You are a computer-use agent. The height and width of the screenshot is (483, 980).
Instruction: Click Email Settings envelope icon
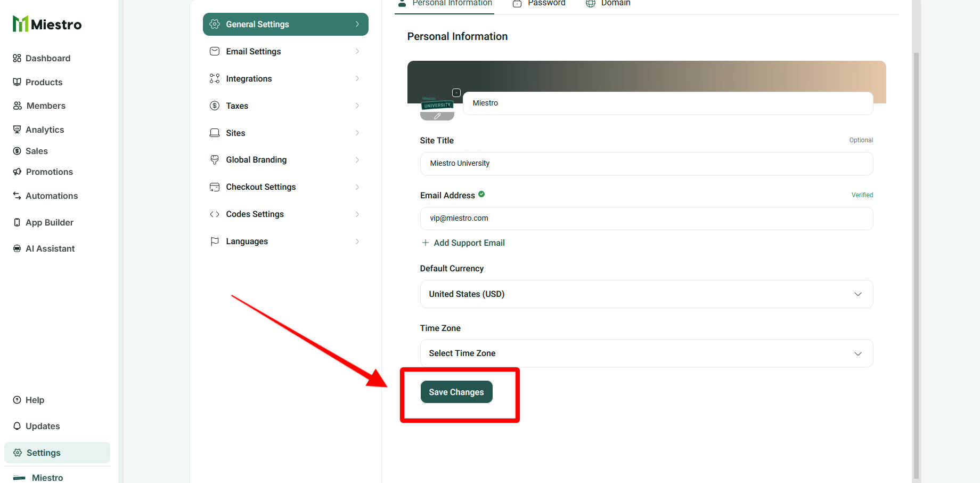click(x=215, y=51)
